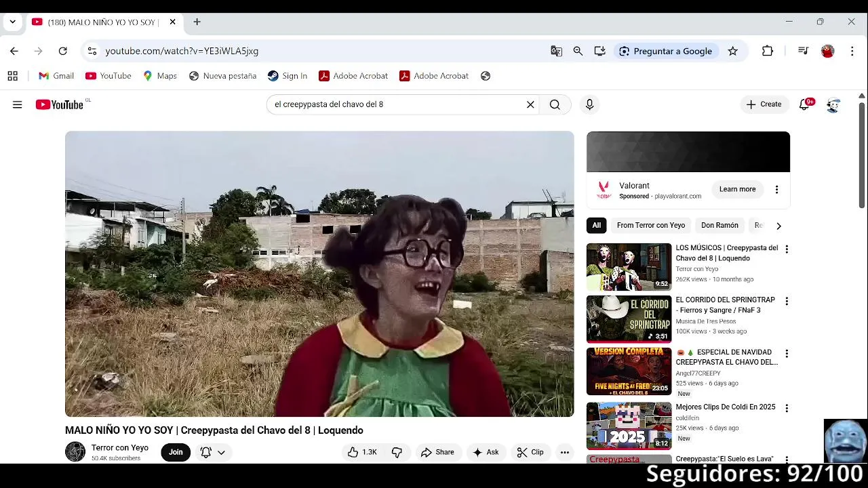Open options for Especial de Navidad
The width and height of the screenshot is (868, 488).
coord(787,354)
